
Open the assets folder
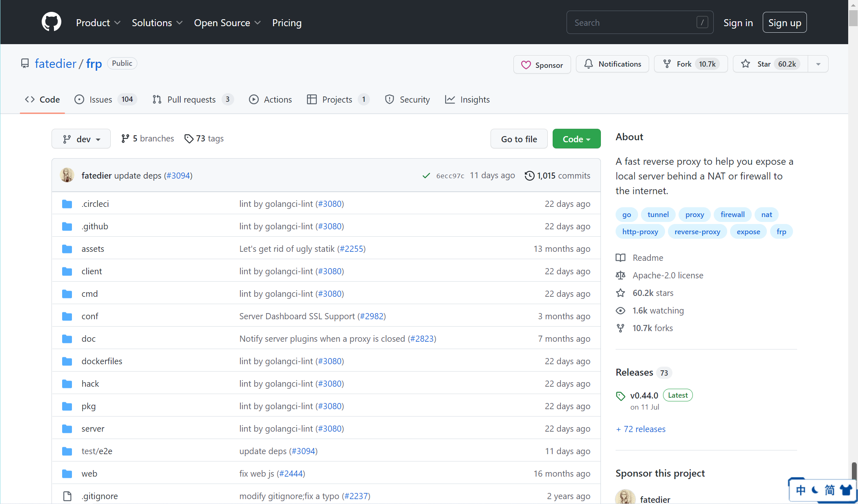(93, 249)
